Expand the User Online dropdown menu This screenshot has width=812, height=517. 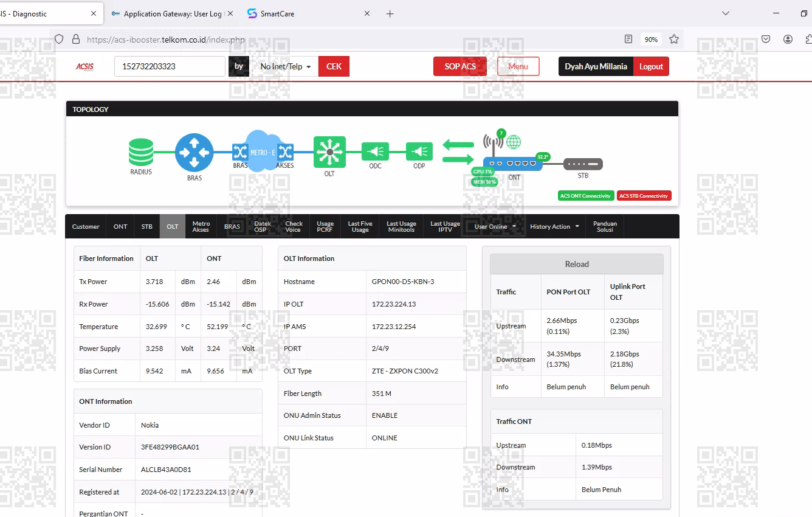coord(495,226)
